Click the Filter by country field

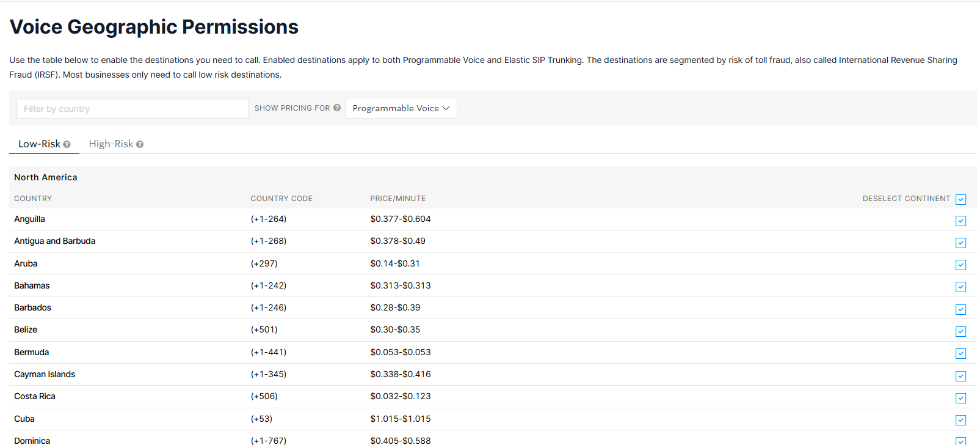tap(132, 108)
